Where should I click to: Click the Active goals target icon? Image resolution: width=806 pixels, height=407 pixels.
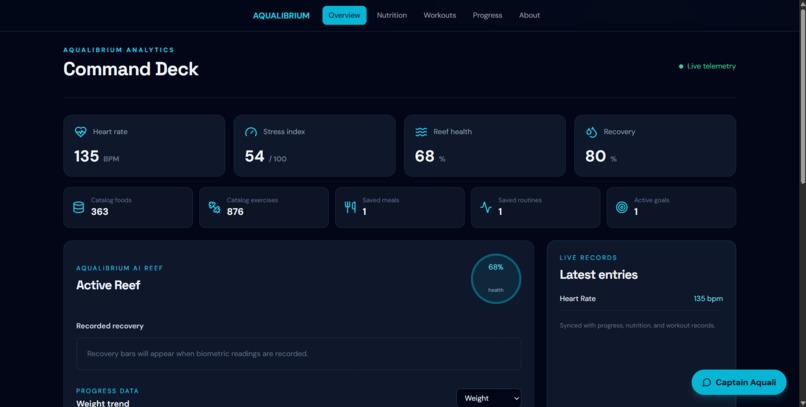click(x=621, y=207)
